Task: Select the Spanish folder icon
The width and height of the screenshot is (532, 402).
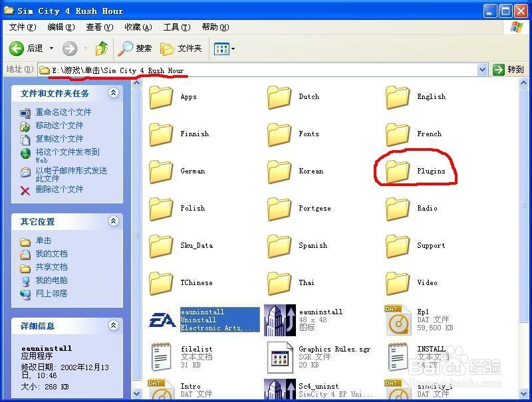Action: pos(279,246)
